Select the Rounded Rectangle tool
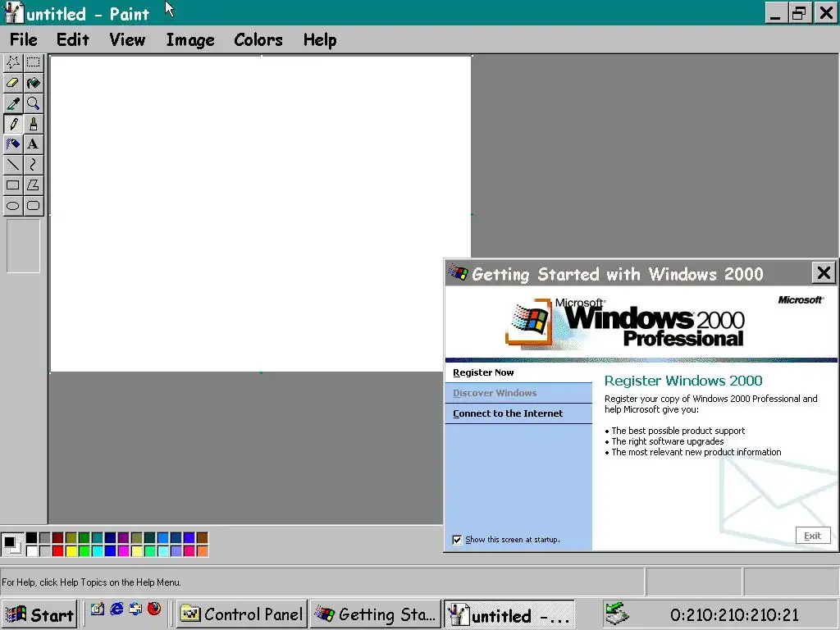This screenshot has height=630, width=840. pos(33,205)
